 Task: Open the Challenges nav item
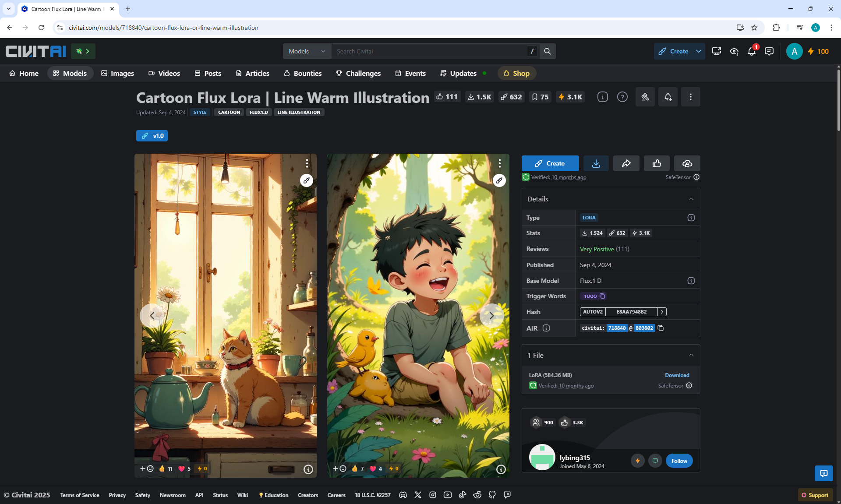tap(358, 73)
